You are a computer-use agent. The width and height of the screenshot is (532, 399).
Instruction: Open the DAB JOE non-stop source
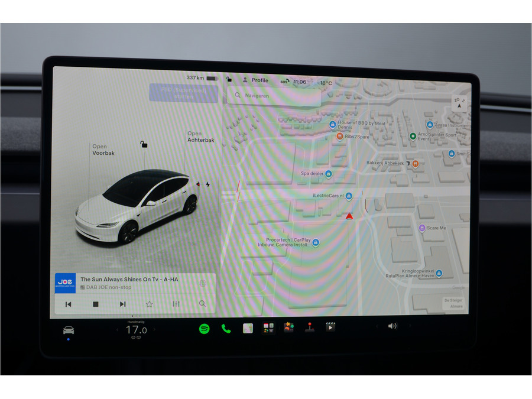tap(106, 287)
